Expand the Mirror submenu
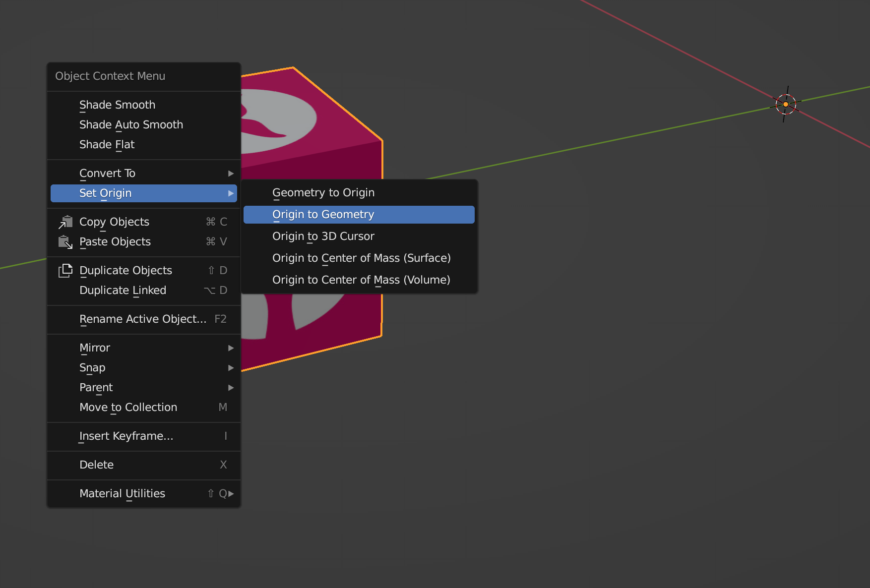Image resolution: width=870 pixels, height=588 pixels. (230, 348)
